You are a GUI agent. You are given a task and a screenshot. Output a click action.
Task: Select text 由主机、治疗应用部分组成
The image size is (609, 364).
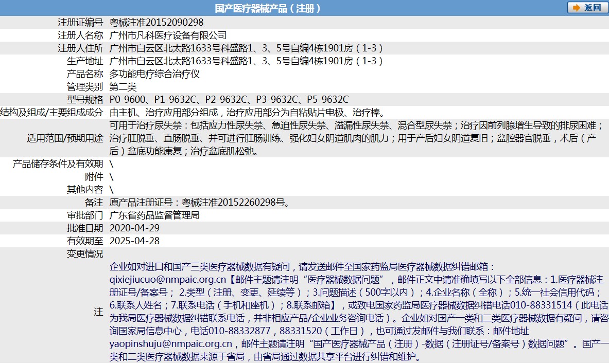[x=164, y=113]
